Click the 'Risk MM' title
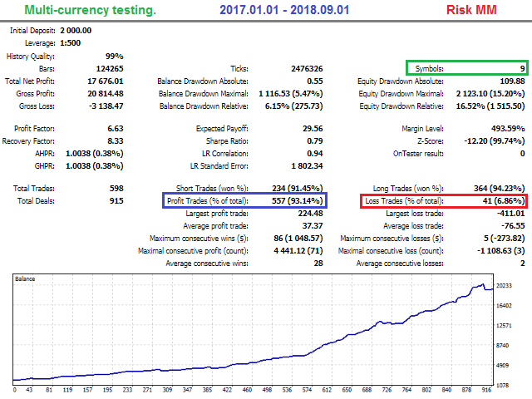This screenshot has width=532, height=399. click(x=471, y=10)
